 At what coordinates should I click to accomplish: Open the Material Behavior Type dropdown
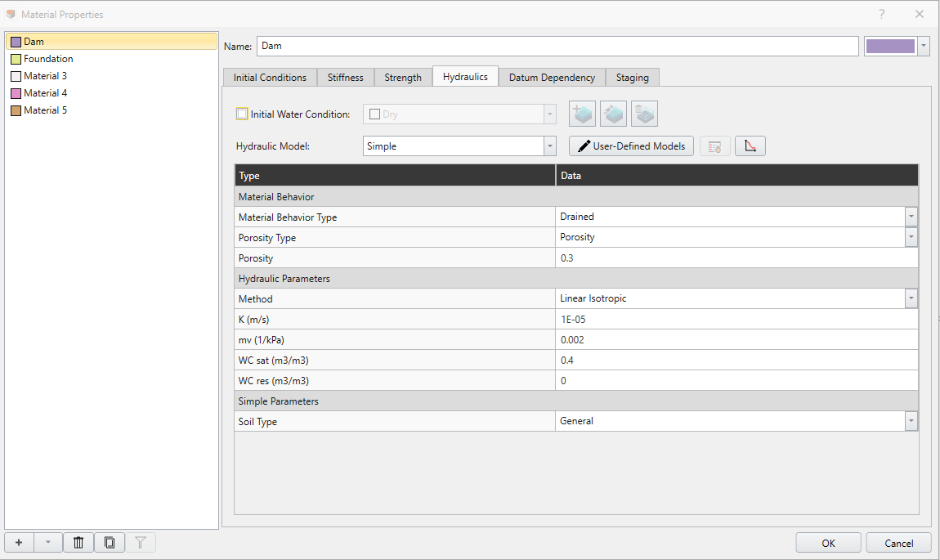911,217
